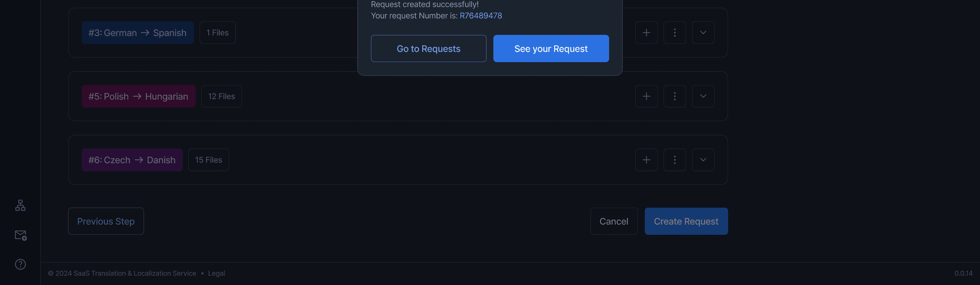The width and height of the screenshot is (980, 285).
Task: Click the Cancel button
Action: click(x=614, y=221)
